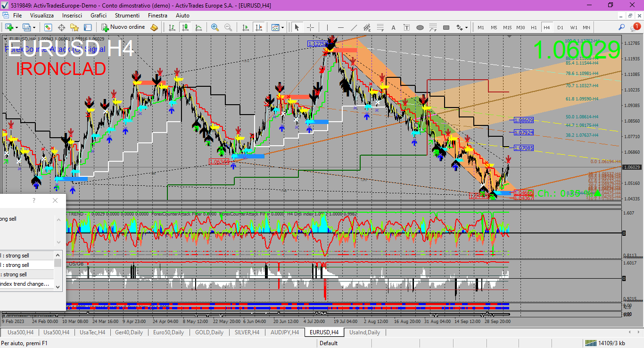Switch to the GOLD,Daily chart tab
Screen dimensions: 644x348
click(x=209, y=332)
